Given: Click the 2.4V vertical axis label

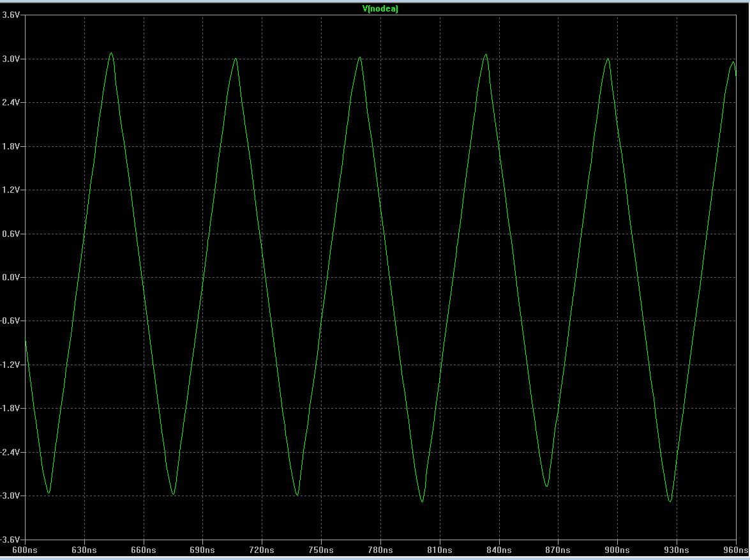Looking at the screenshot, I should click(11, 102).
